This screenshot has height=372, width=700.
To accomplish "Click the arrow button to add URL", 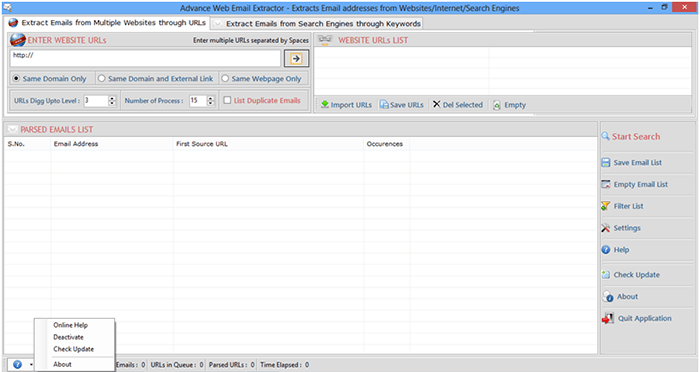I will pyautogui.click(x=296, y=58).
